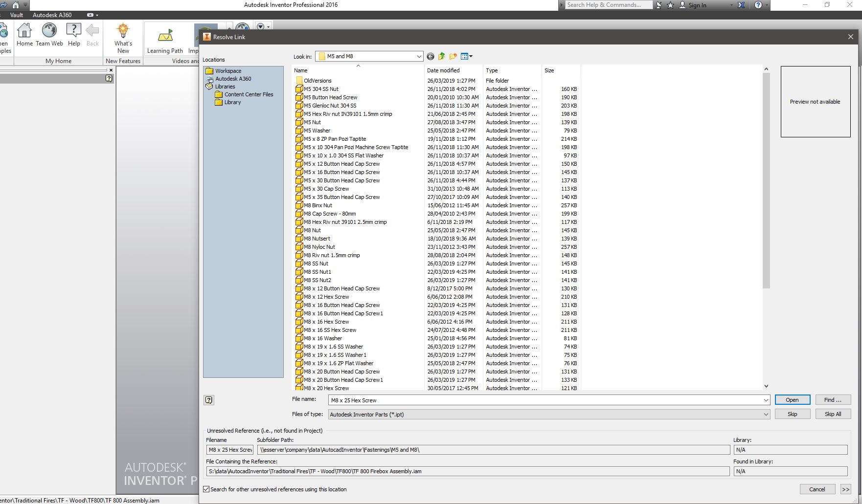Click Search Help & Commands field
Screen dimensions: 862x504
pyautogui.click(x=609, y=5)
